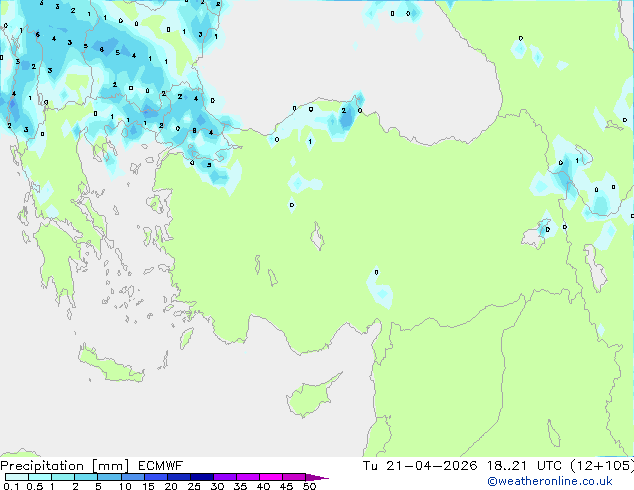This screenshot has height=490, width=634.
Task: Click the 10–15 mm legend color swatch
Action: [x=132, y=477]
